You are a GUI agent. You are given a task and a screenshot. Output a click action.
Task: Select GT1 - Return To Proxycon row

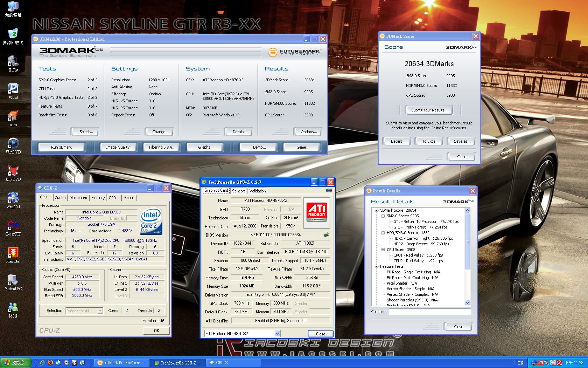(426, 222)
